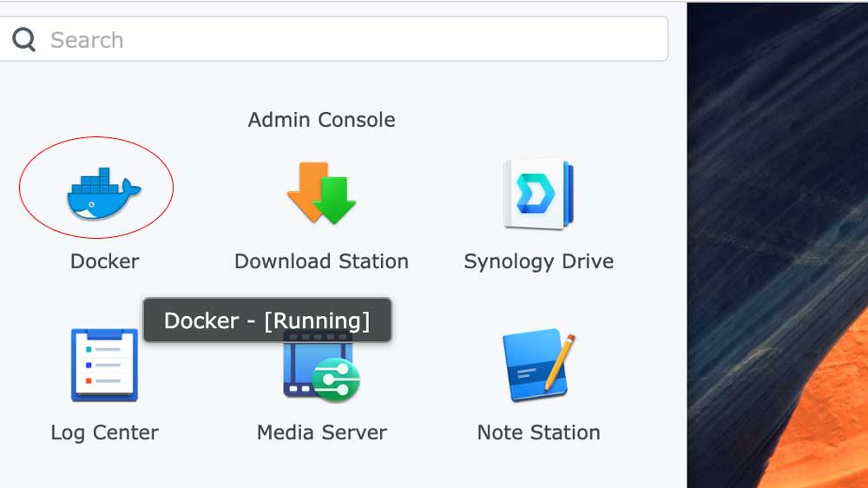Screen dimensions: 868x488
Task: Click the magnifier icon in search bar
Action: tap(23, 40)
